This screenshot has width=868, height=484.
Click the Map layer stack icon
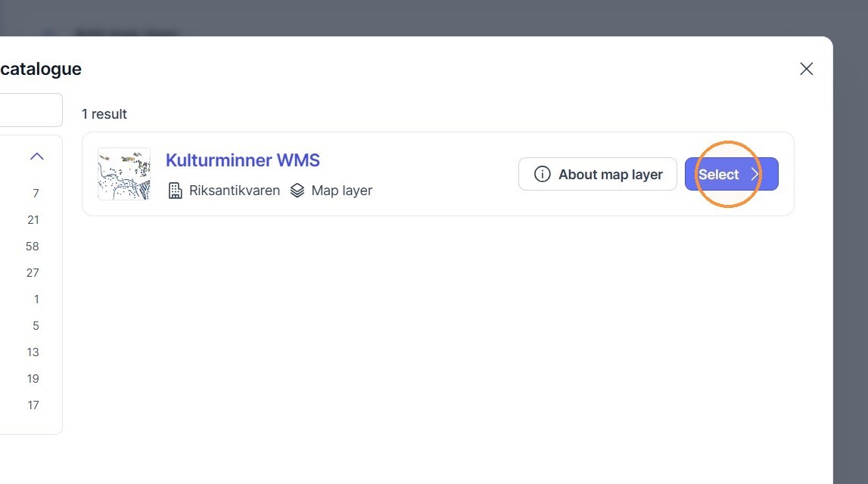pyautogui.click(x=297, y=191)
